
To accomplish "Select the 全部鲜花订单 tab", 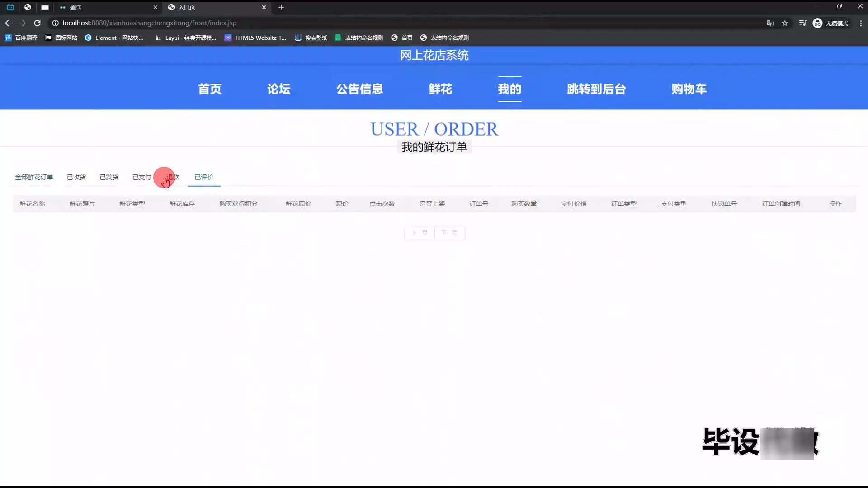I will pyautogui.click(x=34, y=177).
